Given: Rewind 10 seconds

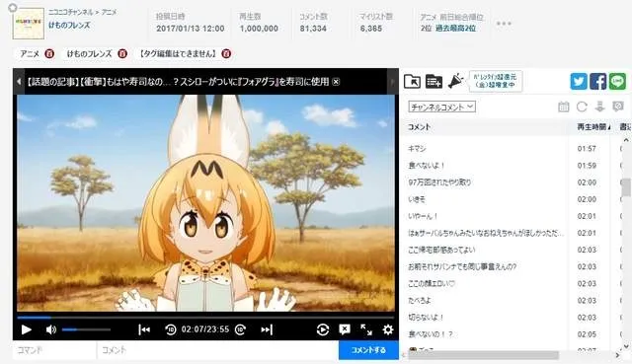Looking at the screenshot, I should [x=170, y=329].
